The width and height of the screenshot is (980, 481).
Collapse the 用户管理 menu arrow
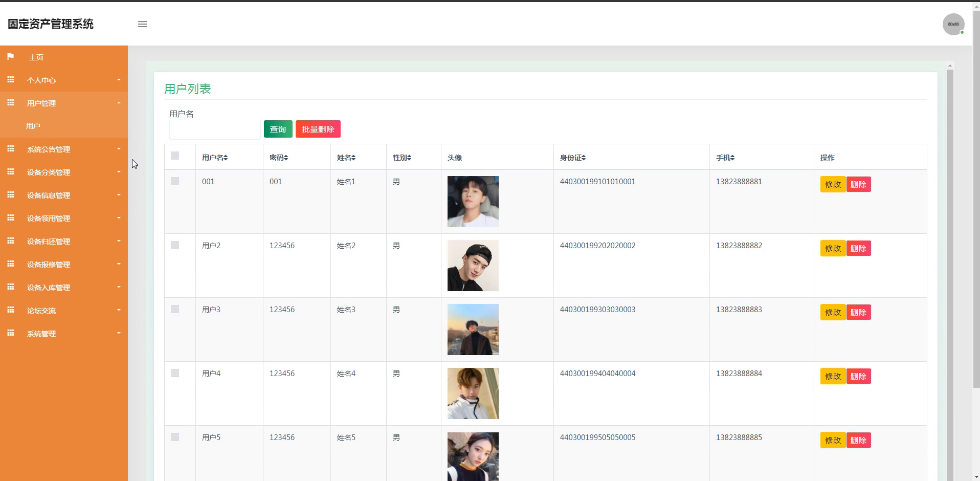point(119,103)
